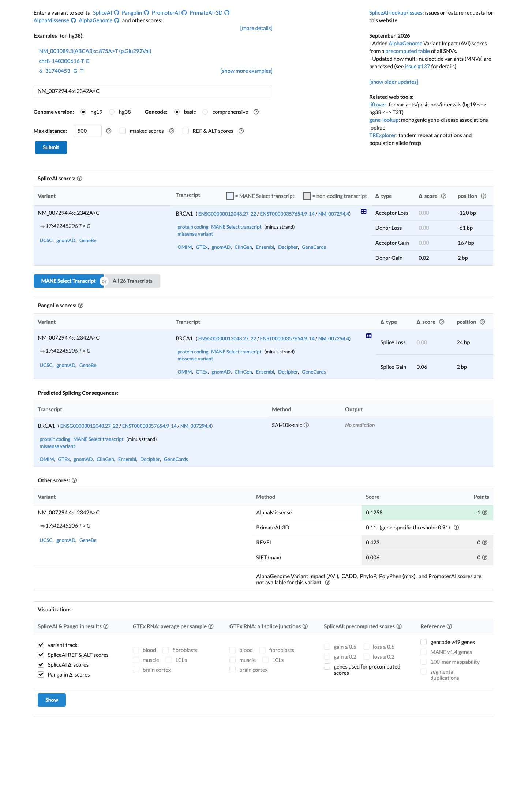Click help icon beside masked scores

172,131
